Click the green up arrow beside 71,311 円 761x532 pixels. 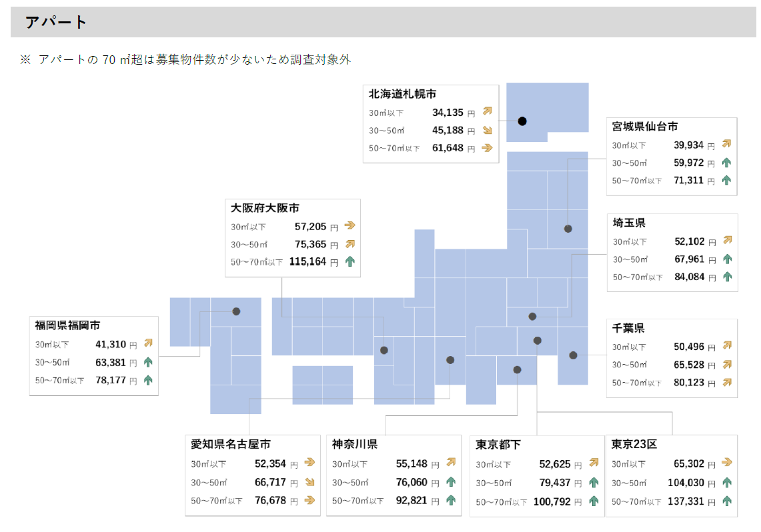click(x=726, y=180)
